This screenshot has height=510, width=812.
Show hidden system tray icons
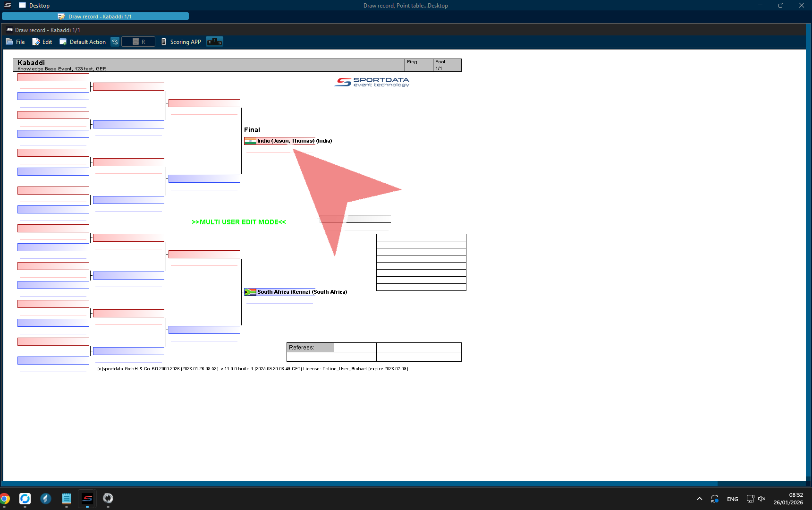700,499
